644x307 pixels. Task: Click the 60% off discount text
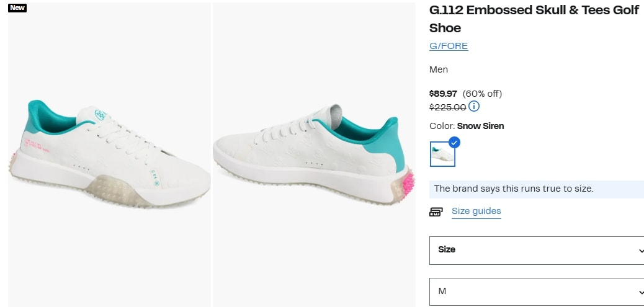482,94
